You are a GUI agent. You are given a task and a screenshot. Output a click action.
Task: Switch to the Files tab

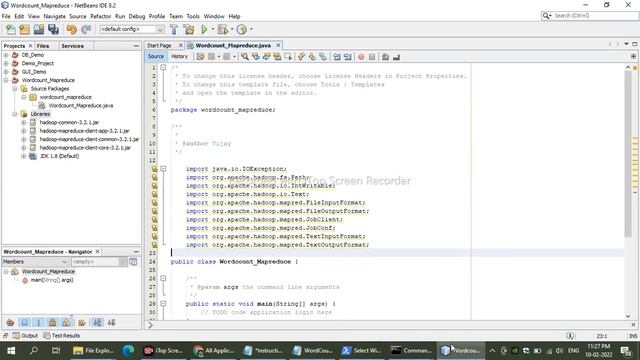pyautogui.click(x=43, y=46)
